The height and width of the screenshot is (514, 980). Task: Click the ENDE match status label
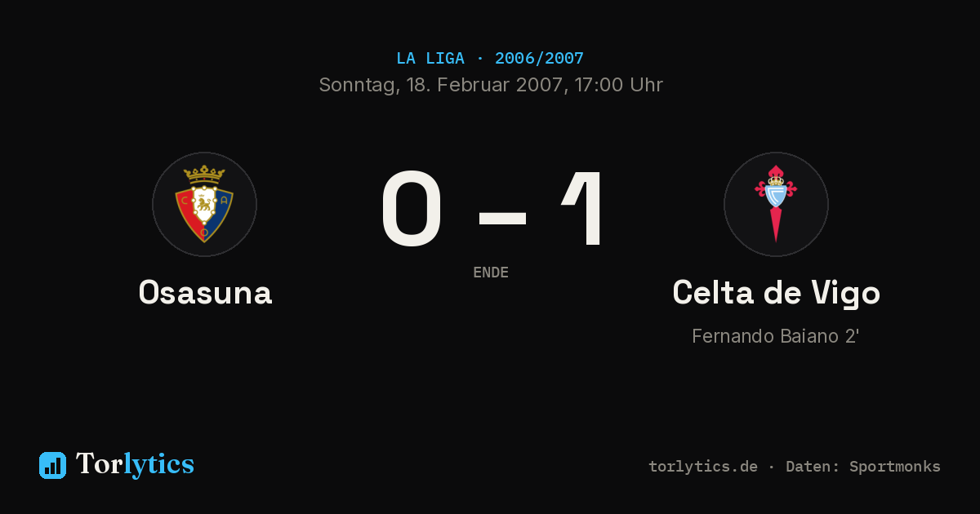(x=491, y=273)
